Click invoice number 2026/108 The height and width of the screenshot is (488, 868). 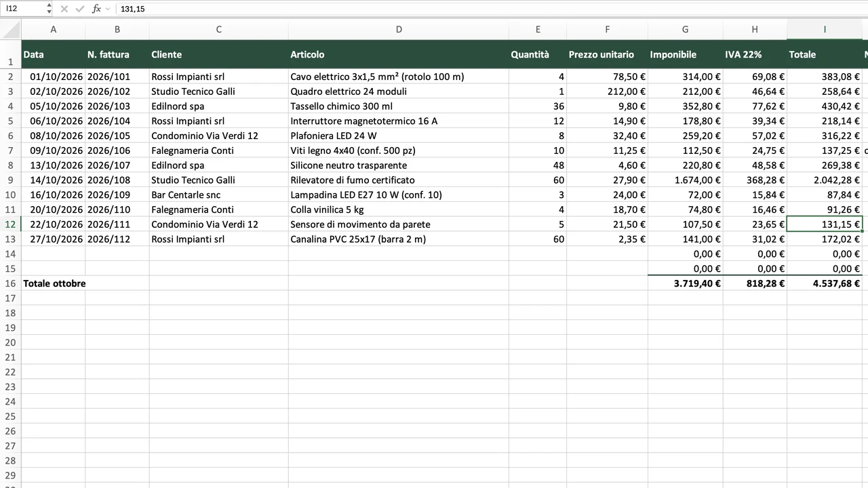point(117,180)
